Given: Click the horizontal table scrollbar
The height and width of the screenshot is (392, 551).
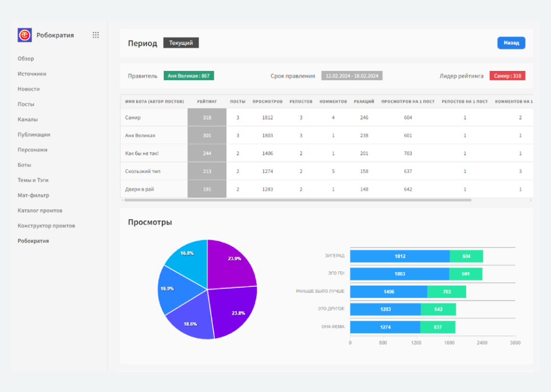Looking at the screenshot, I should click(x=296, y=200).
